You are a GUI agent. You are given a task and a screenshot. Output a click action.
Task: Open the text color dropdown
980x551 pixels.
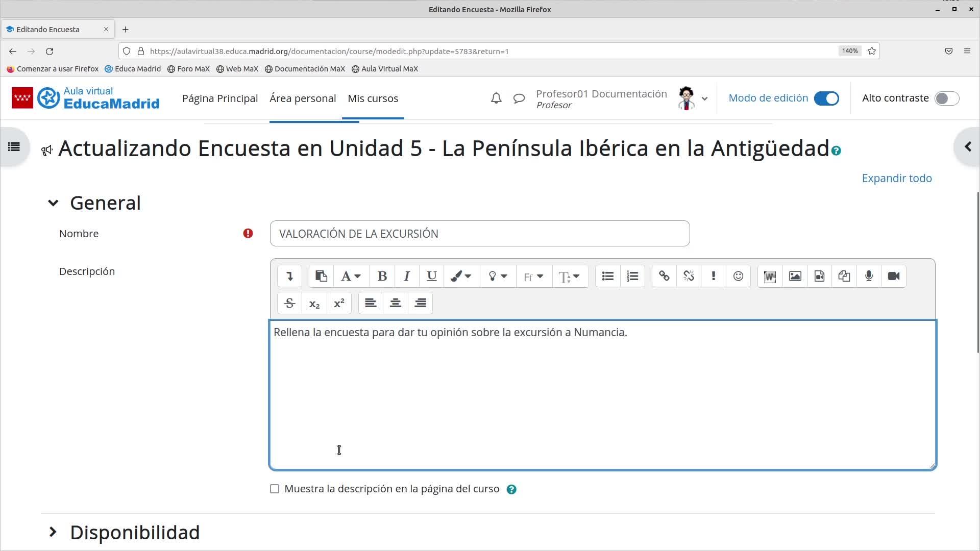461,276
